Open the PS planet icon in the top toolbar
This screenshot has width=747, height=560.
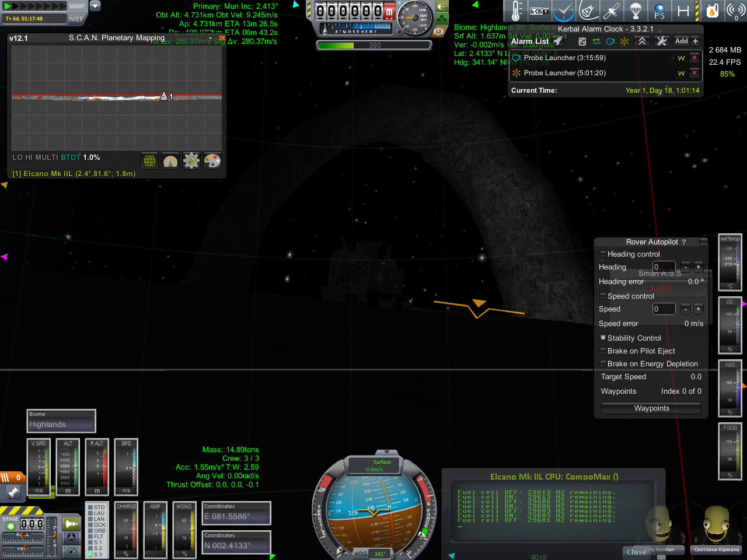point(659,11)
